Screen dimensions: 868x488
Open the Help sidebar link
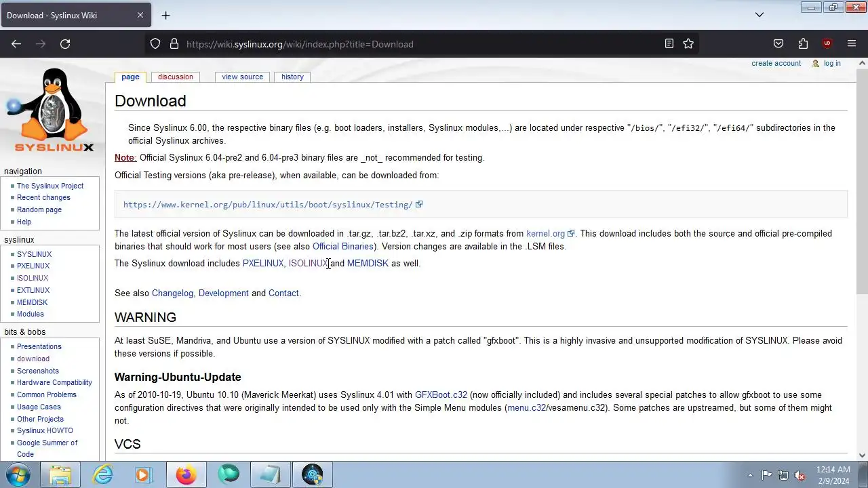point(24,222)
